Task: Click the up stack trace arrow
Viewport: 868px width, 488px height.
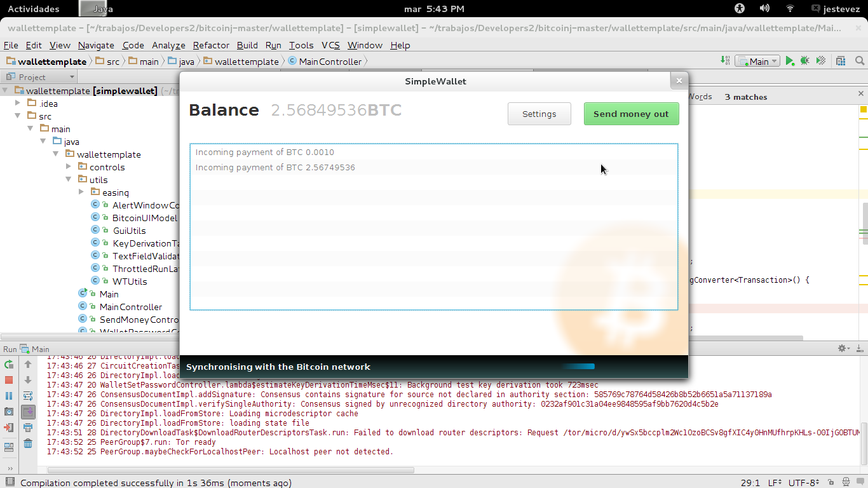Action: pos(28,364)
